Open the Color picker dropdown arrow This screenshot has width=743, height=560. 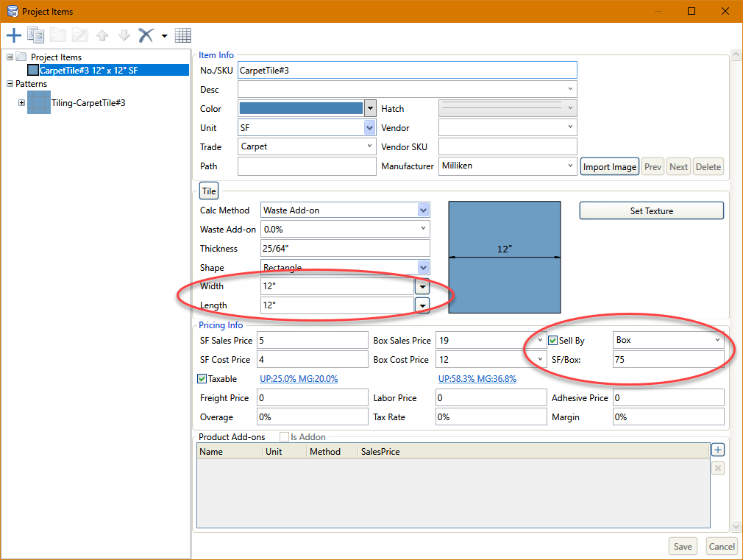(x=370, y=108)
